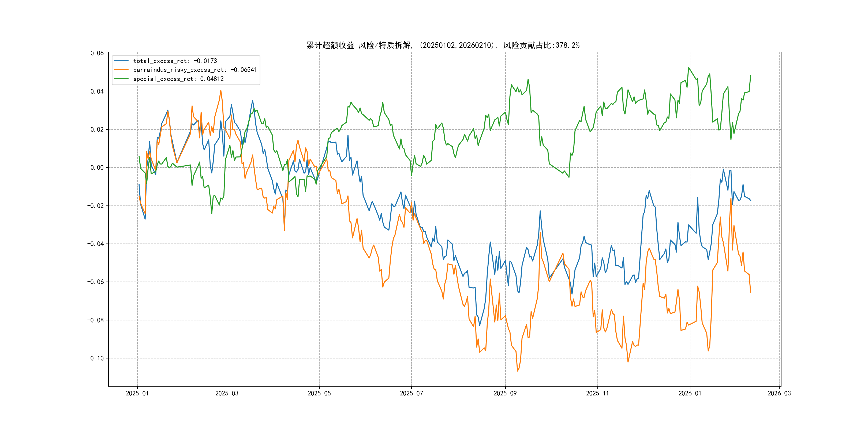Click the -0.10 y-axis tick label

click(x=96, y=358)
